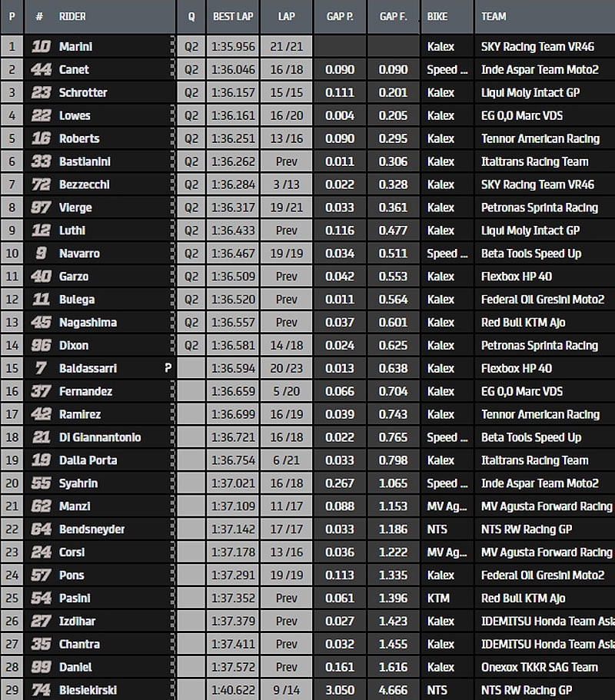Click Canet's number 44 badge
The height and width of the screenshot is (700, 615).
pyautogui.click(x=41, y=70)
